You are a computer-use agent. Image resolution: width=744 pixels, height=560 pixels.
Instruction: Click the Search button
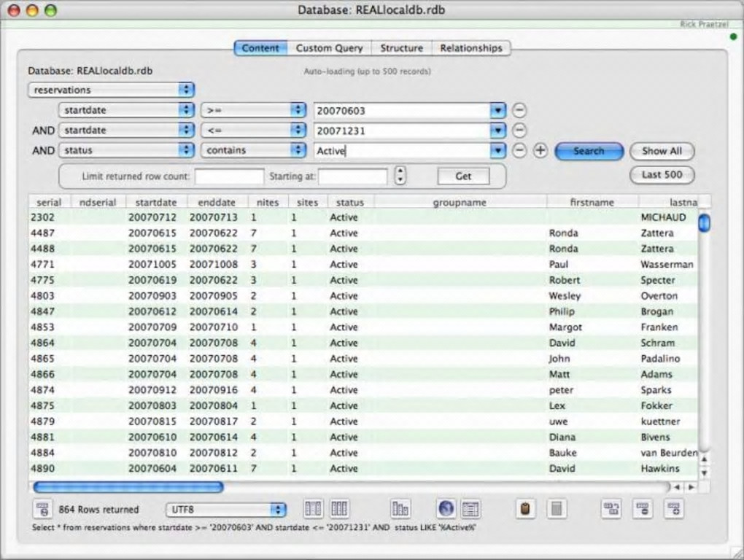point(589,151)
